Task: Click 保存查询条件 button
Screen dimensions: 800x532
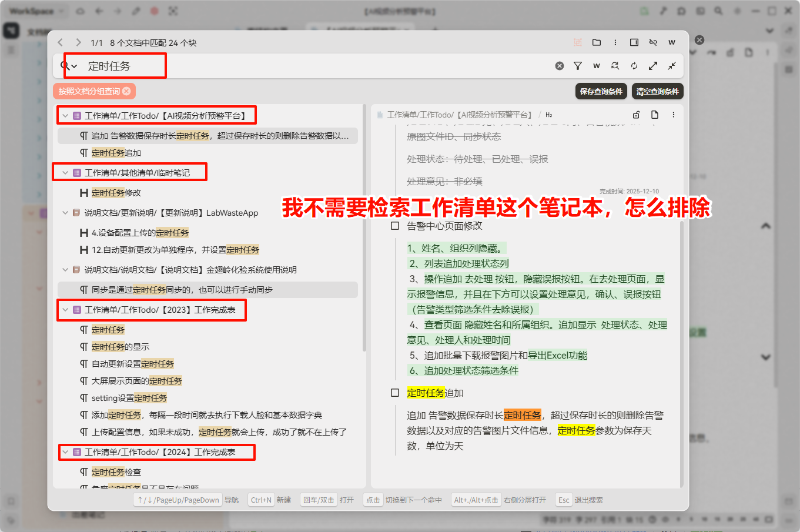Action: (x=601, y=91)
